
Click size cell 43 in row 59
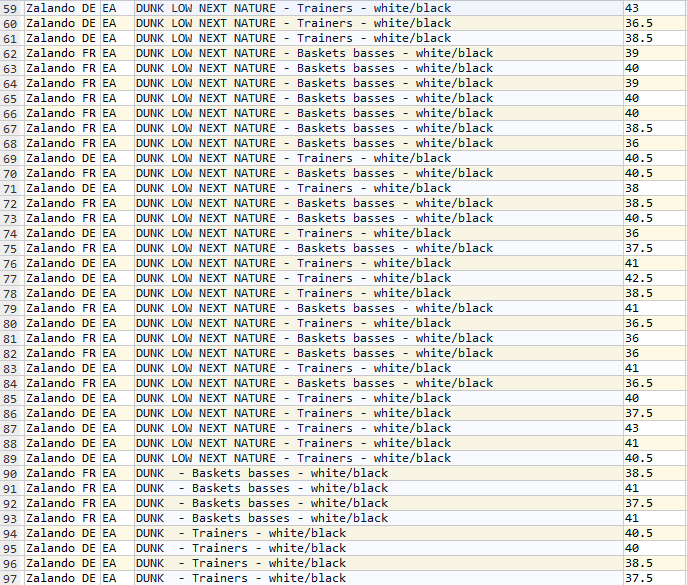click(655, 8)
